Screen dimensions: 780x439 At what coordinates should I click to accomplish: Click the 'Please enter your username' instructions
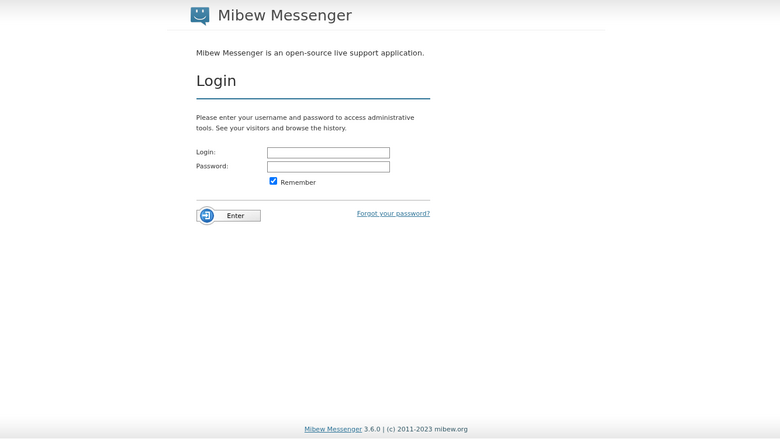(x=305, y=123)
